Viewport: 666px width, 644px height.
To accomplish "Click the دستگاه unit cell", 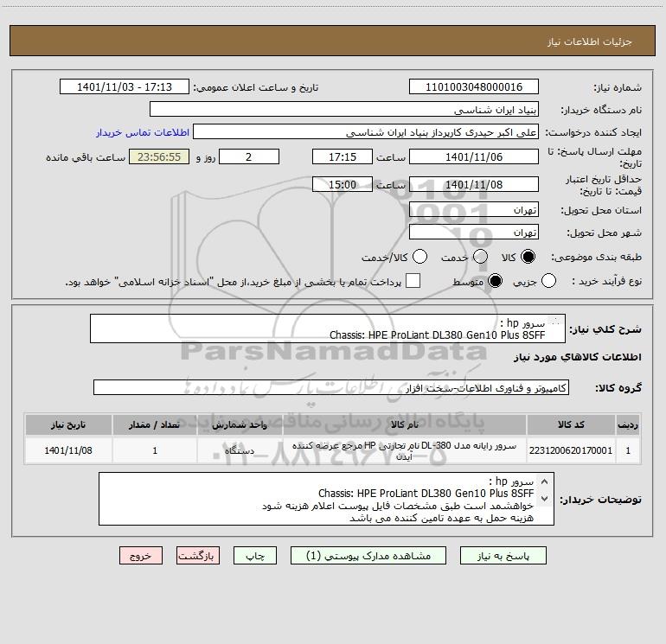I will click(x=240, y=450).
